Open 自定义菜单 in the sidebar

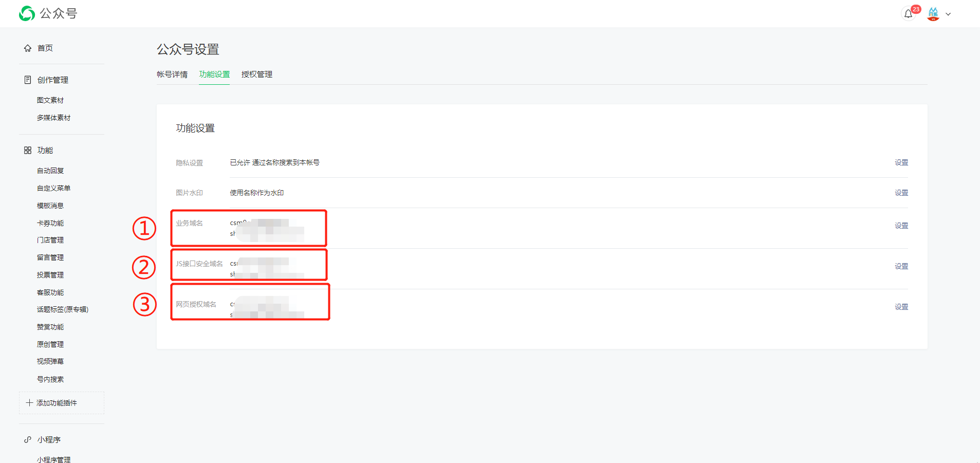click(x=53, y=188)
